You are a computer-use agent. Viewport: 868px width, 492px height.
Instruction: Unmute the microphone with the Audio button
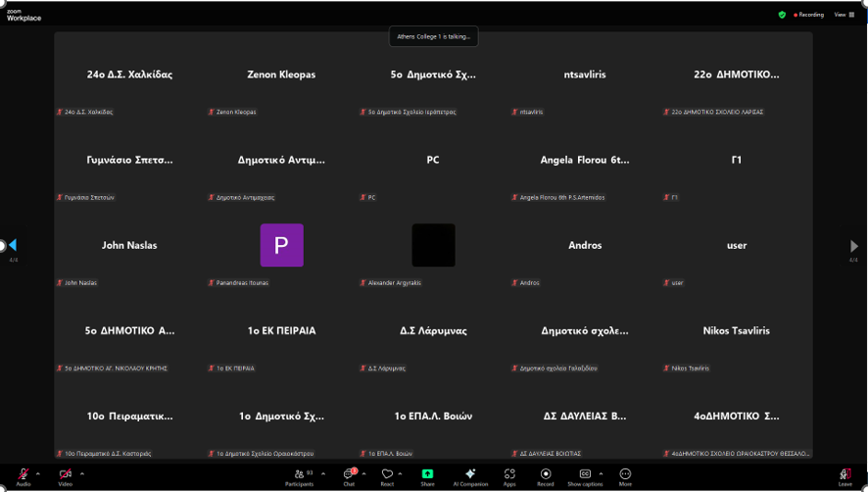point(23,475)
